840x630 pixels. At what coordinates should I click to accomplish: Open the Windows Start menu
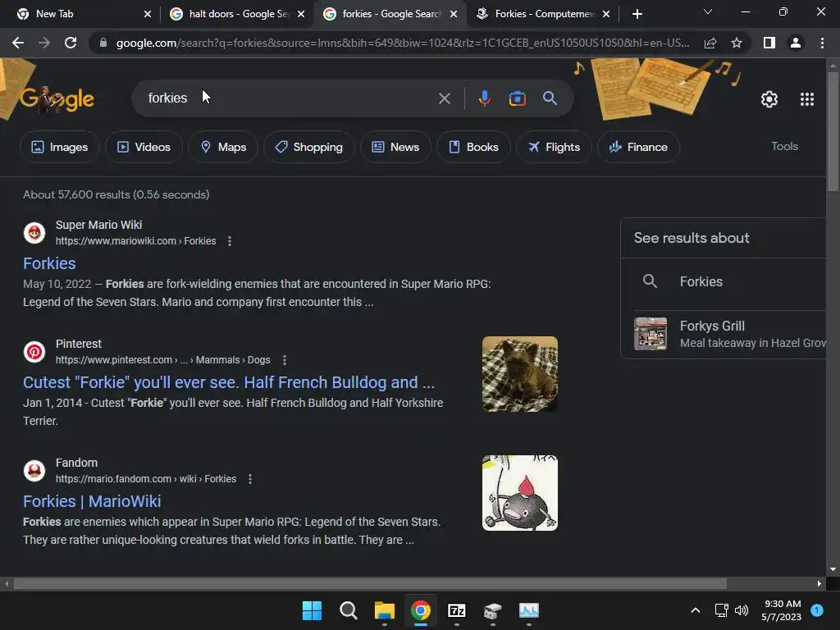[312, 610]
